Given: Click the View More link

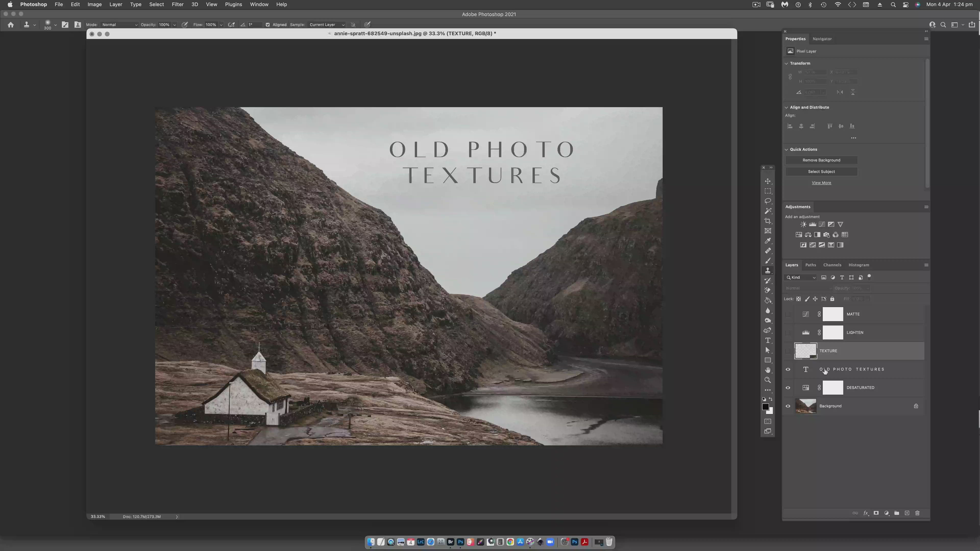Looking at the screenshot, I should 821,183.
